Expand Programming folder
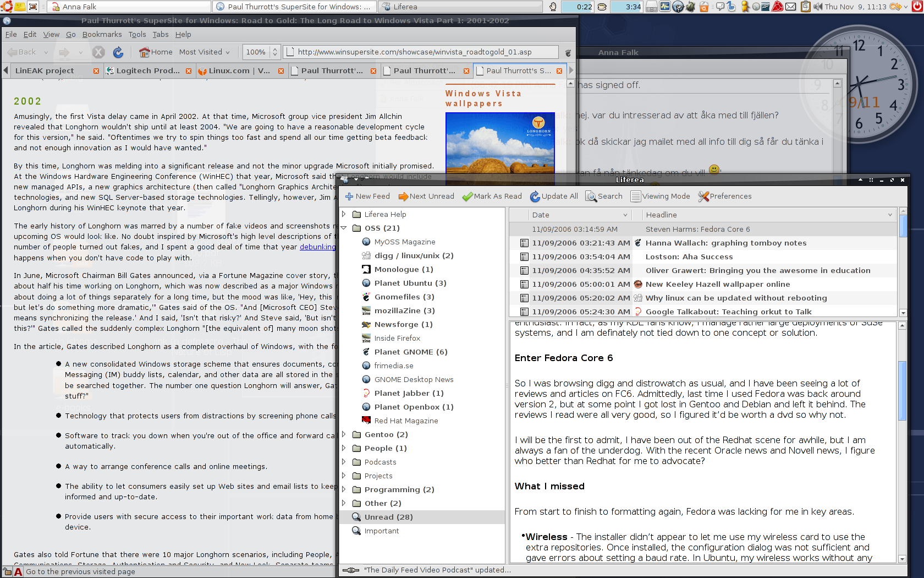924x578 pixels. click(344, 489)
